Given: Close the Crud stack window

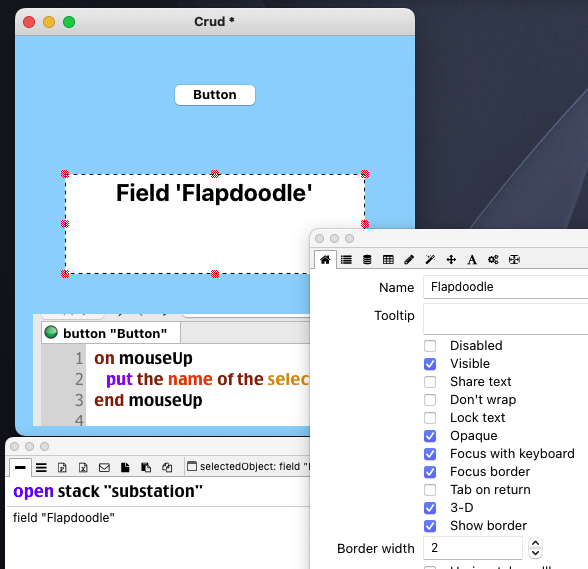Looking at the screenshot, I should pyautogui.click(x=29, y=22).
